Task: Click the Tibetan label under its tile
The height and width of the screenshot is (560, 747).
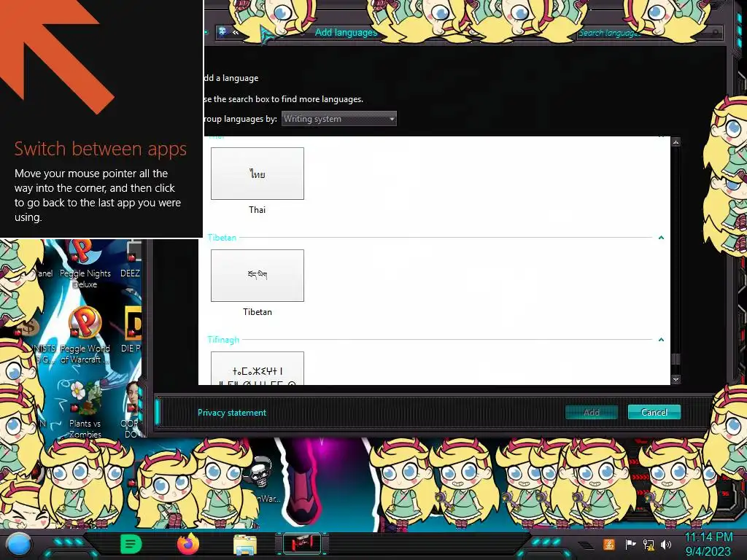Action: click(x=258, y=312)
